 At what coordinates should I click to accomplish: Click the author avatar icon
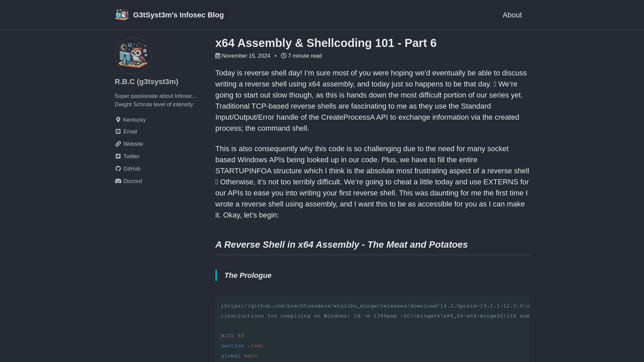[133, 56]
